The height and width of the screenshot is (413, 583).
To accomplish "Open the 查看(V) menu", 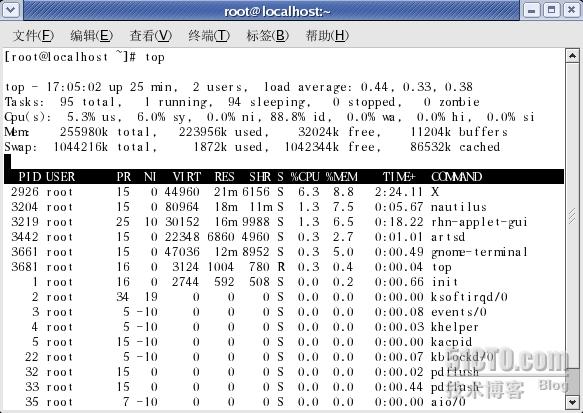I will pyautogui.click(x=151, y=36).
